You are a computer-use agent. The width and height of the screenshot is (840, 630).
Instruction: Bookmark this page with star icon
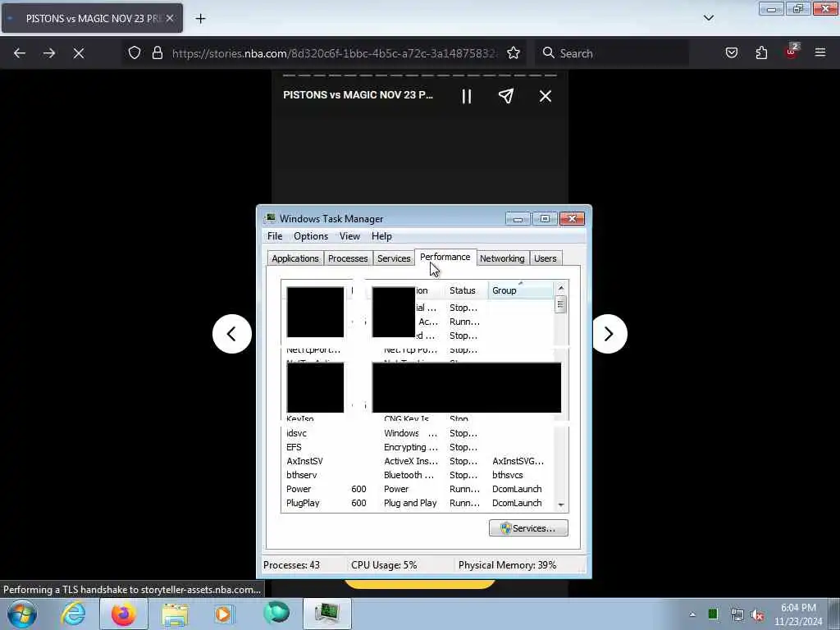[514, 52]
